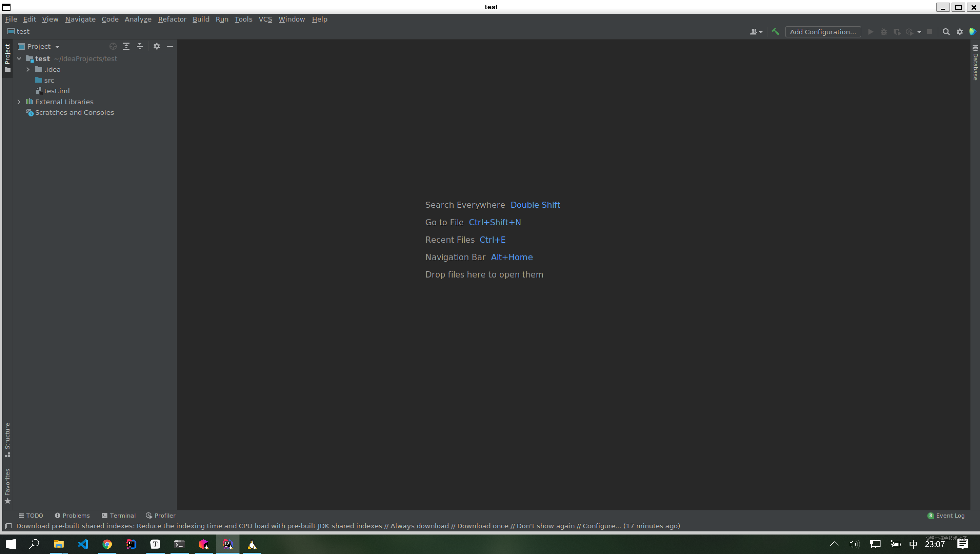Open the Run menu
This screenshot has height=554, width=980.
click(x=222, y=19)
